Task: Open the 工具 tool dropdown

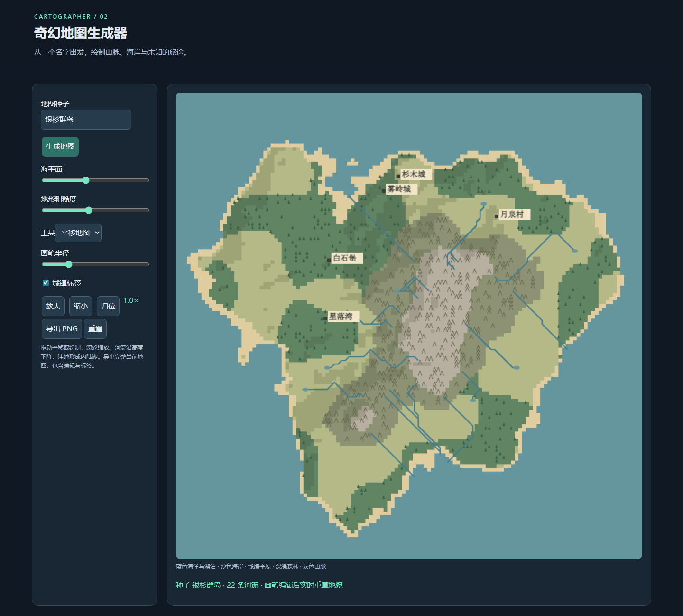Action: pyautogui.click(x=78, y=233)
